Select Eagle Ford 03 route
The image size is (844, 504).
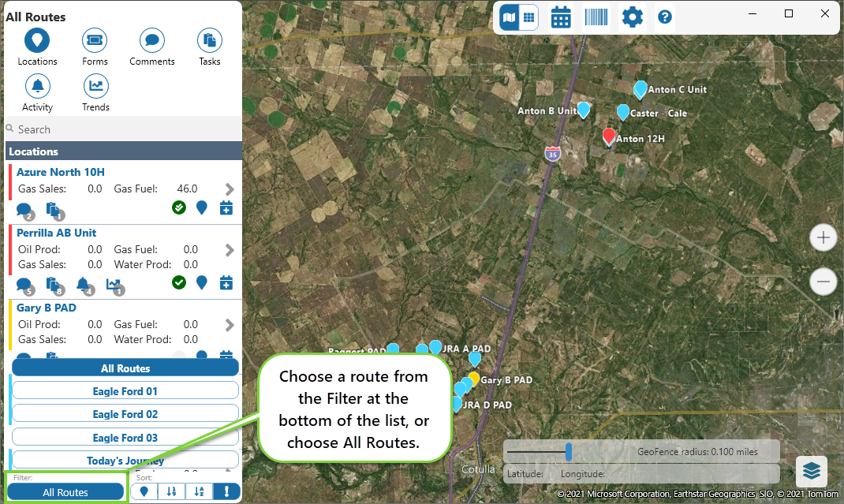click(x=125, y=437)
